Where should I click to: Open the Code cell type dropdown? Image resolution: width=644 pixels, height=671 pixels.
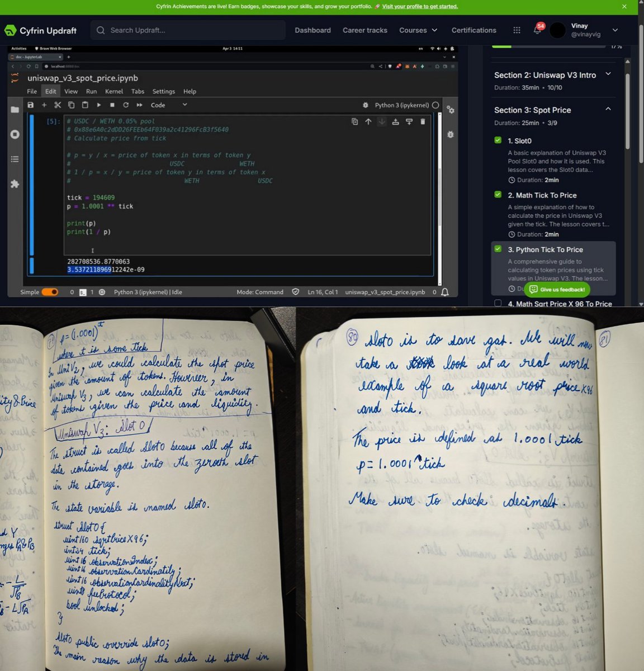[x=169, y=105]
